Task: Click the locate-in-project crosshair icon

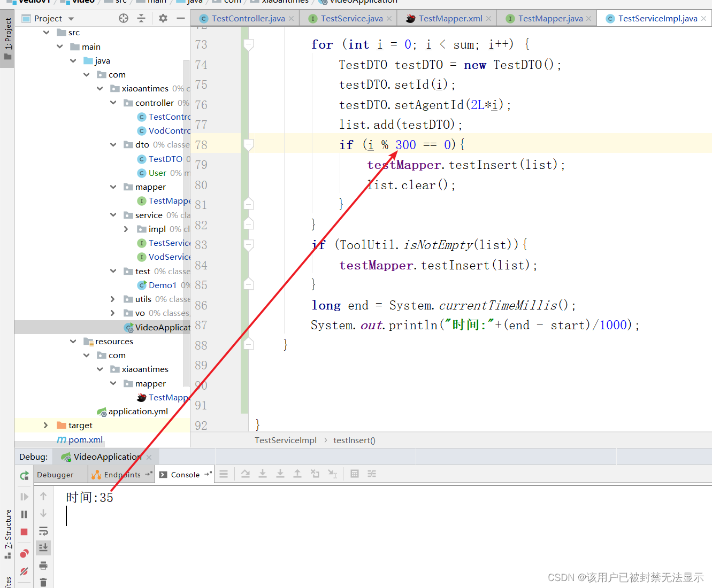Action: pyautogui.click(x=124, y=18)
